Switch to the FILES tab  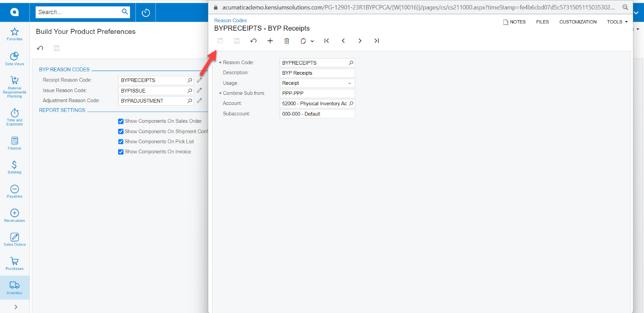[x=542, y=22]
